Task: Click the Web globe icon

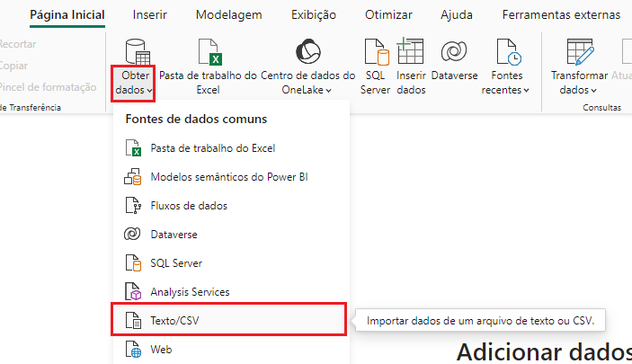Action: pyautogui.click(x=133, y=349)
